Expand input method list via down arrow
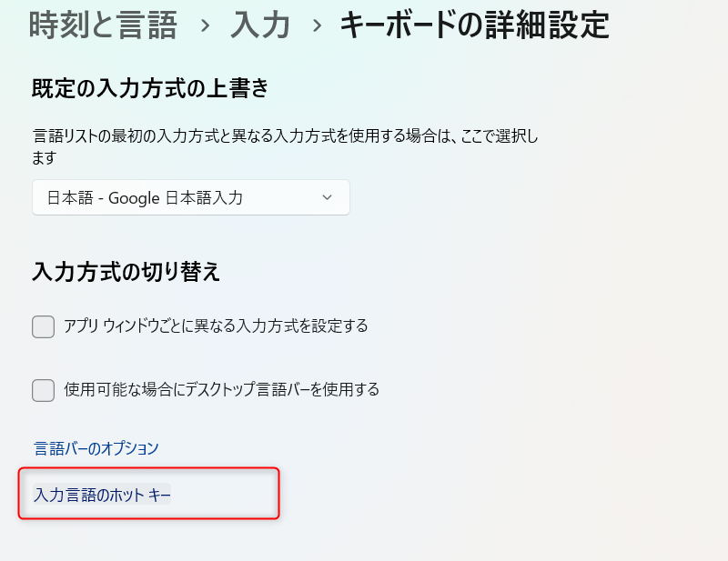Image resolution: width=728 pixels, height=561 pixels. (328, 197)
